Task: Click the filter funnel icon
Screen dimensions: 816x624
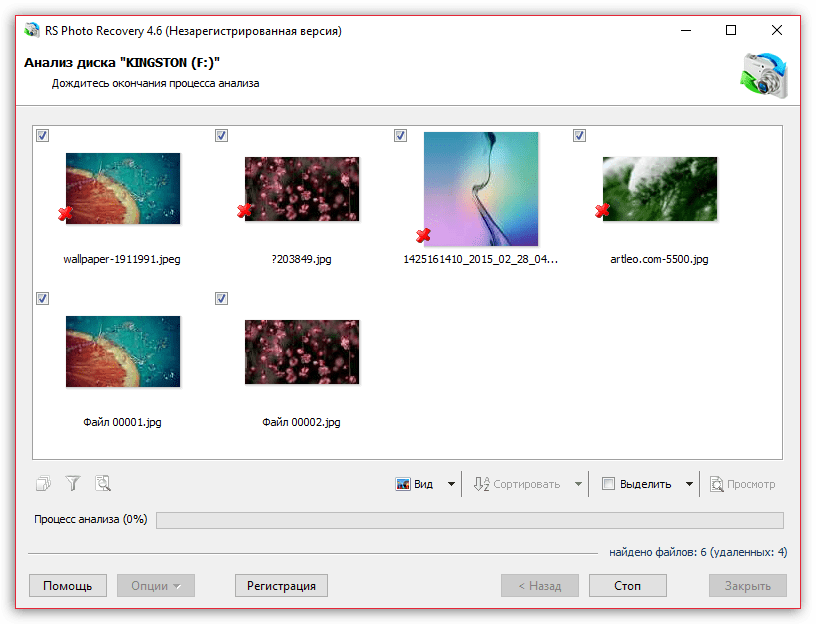Action: pyautogui.click(x=72, y=484)
